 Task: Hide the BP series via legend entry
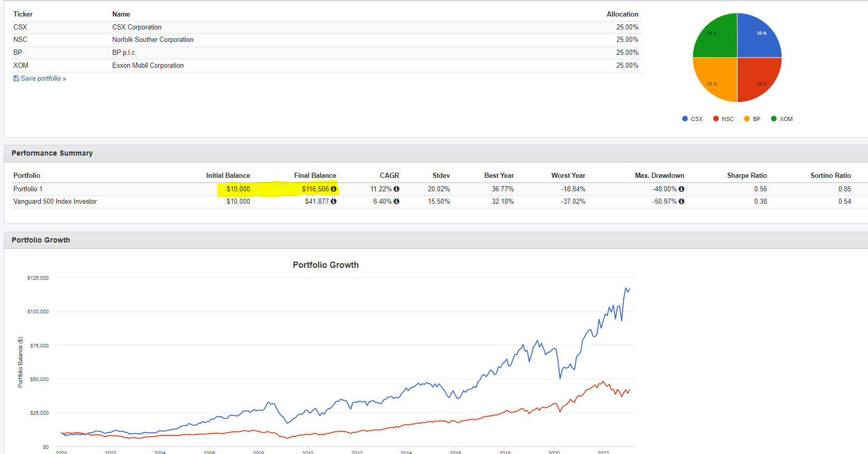click(x=752, y=119)
